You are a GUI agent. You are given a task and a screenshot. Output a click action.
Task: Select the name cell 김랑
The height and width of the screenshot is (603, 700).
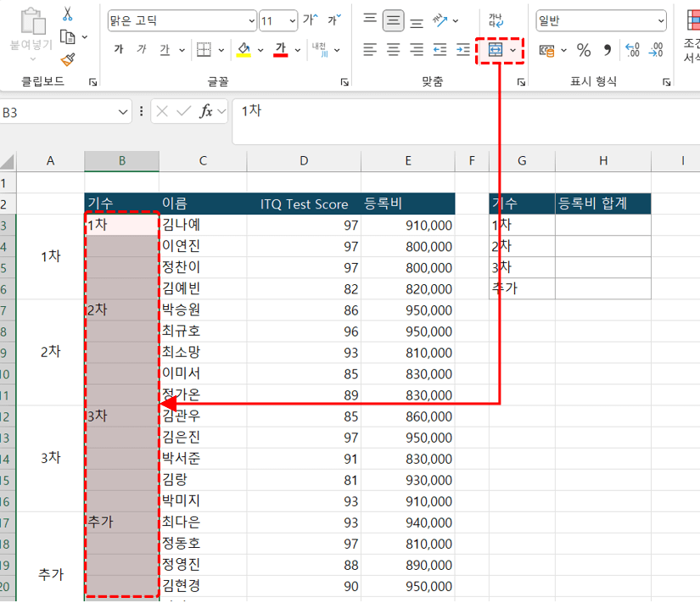tap(203, 480)
